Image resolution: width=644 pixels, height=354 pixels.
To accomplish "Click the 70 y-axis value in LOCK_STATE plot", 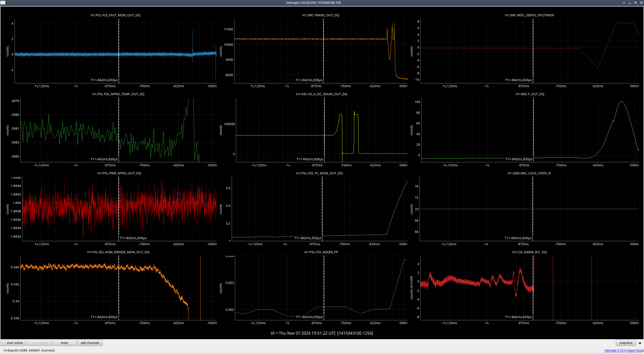I will coord(417,209).
